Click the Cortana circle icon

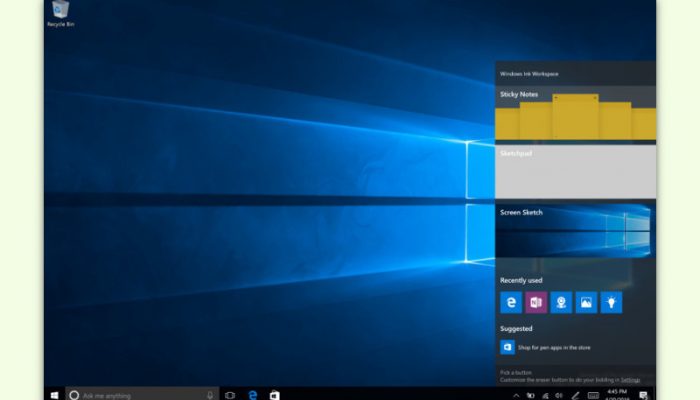[75, 395]
